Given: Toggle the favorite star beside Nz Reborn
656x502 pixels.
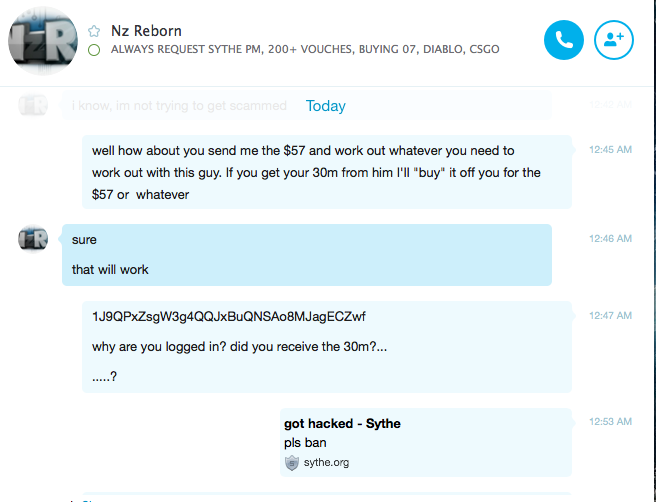Looking at the screenshot, I should [94, 31].
